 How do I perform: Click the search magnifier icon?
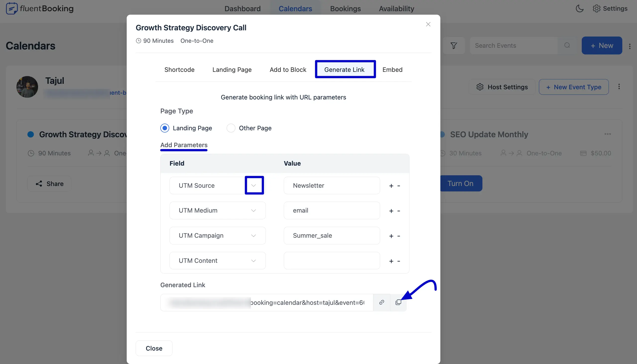(567, 45)
